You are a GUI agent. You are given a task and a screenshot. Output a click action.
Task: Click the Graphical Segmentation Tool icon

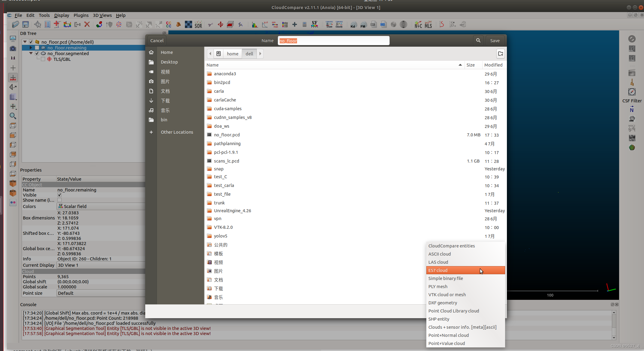click(210, 24)
